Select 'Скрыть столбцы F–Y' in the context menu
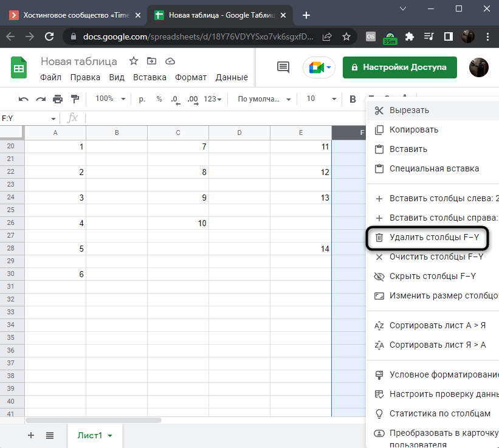499x448 pixels. tap(432, 276)
